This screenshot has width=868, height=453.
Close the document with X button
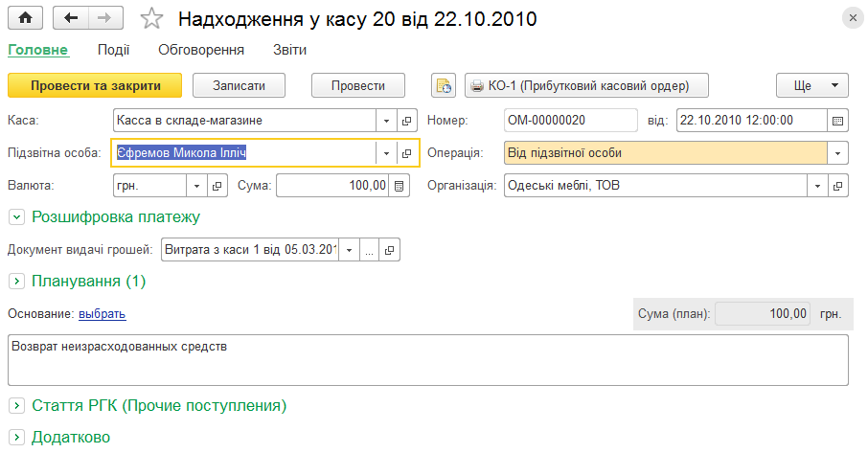853,18
